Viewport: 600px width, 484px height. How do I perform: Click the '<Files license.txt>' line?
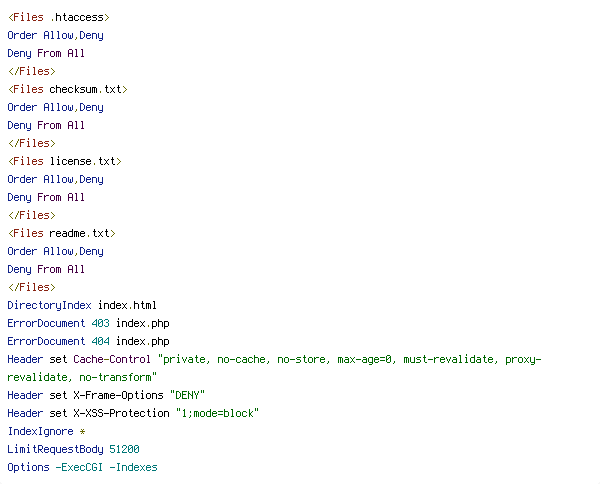(x=64, y=161)
